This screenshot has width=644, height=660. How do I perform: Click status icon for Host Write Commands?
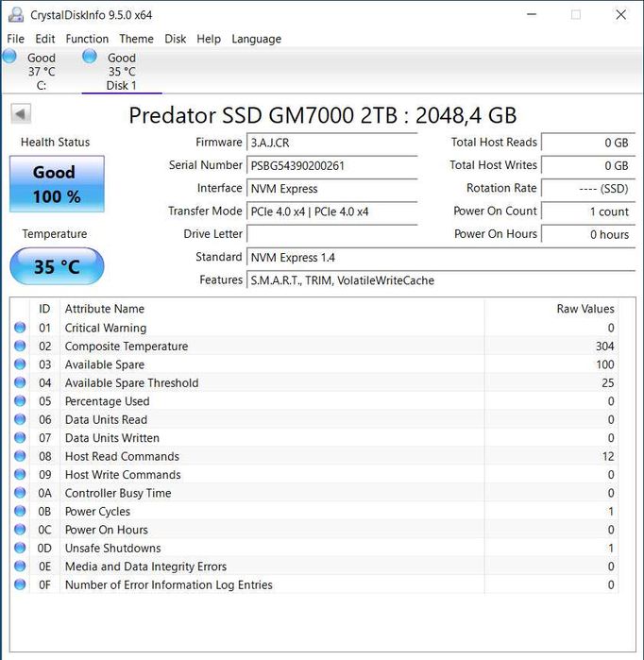click(x=20, y=474)
